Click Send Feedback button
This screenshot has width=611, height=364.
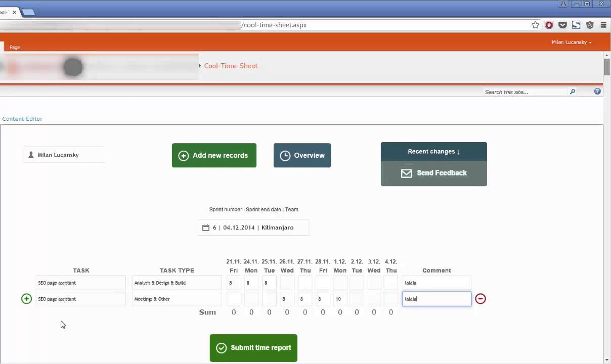tap(434, 173)
